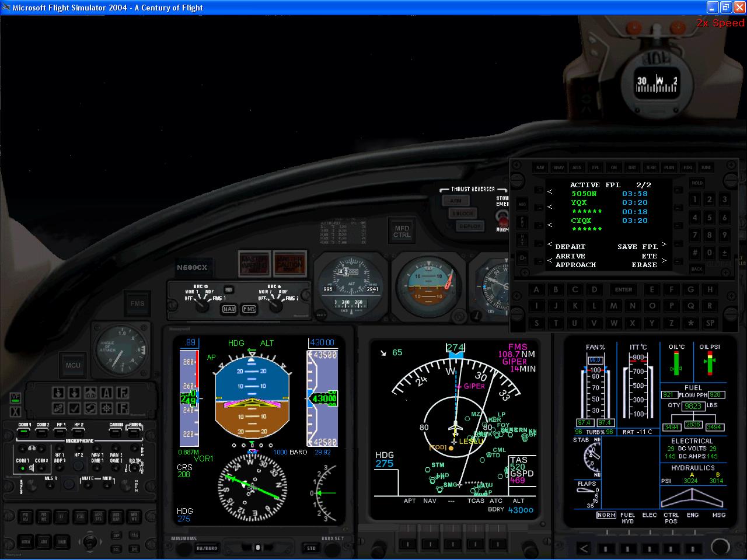Click the UNLOCK thrust reverser button
Screen dimensions: 747x560
click(462, 213)
